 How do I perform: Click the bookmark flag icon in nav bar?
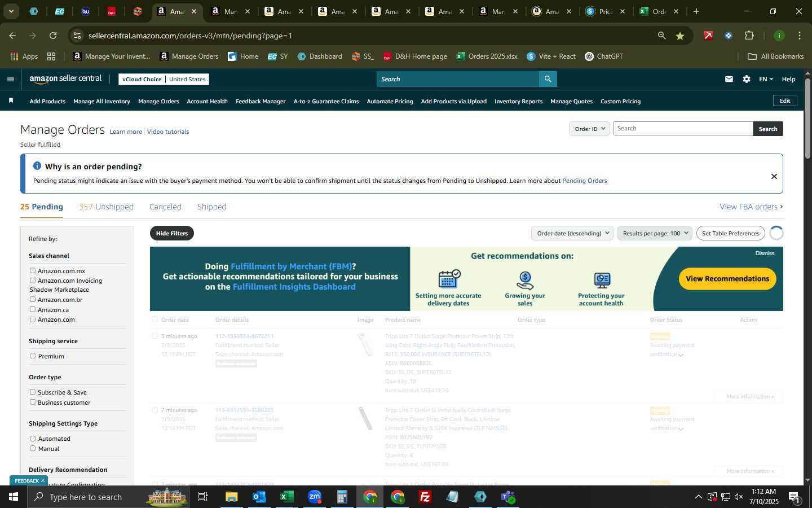click(11, 101)
